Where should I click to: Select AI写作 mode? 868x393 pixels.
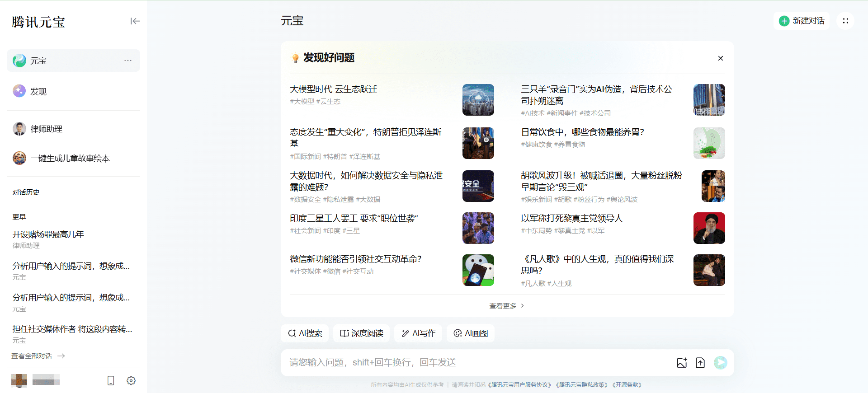click(x=418, y=333)
